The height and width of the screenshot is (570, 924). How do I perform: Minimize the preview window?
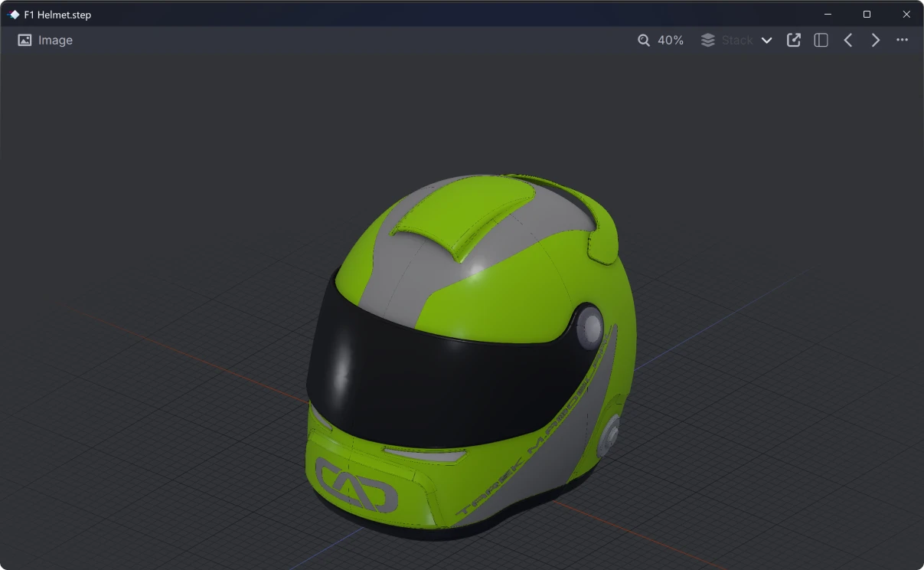point(828,14)
